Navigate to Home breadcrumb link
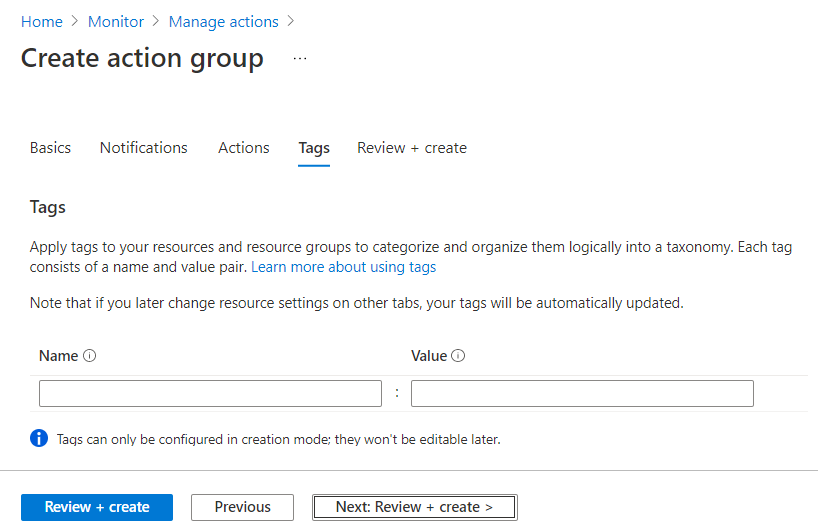818x529 pixels. coord(42,22)
